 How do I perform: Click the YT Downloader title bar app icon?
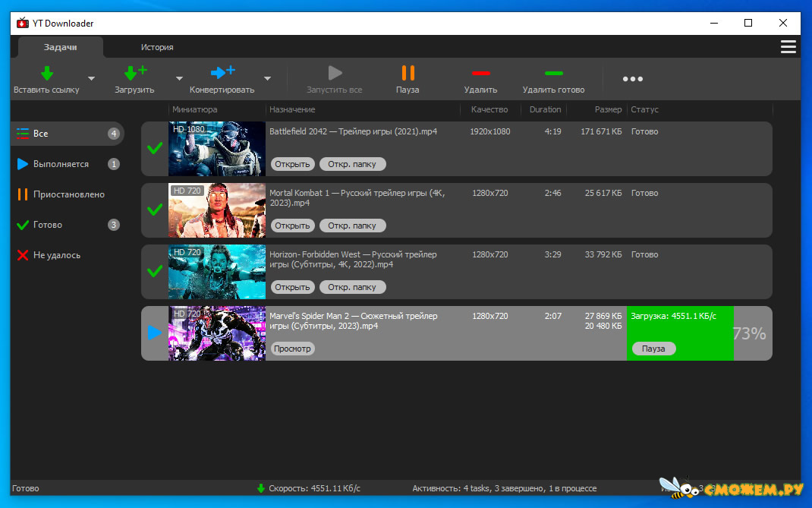(x=23, y=24)
